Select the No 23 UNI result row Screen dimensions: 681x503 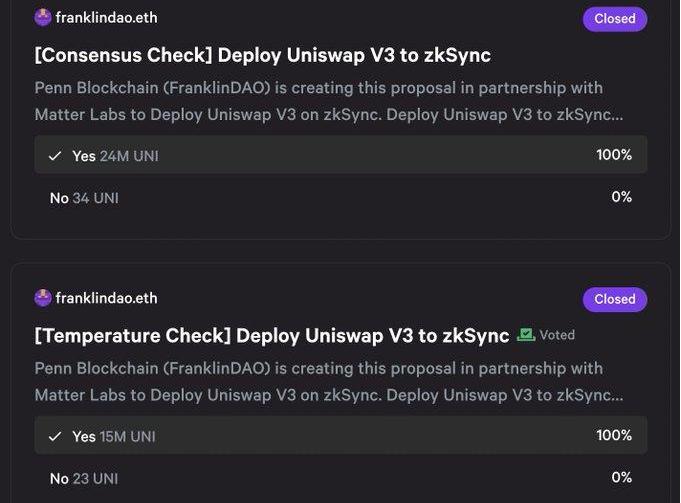click(x=340, y=478)
